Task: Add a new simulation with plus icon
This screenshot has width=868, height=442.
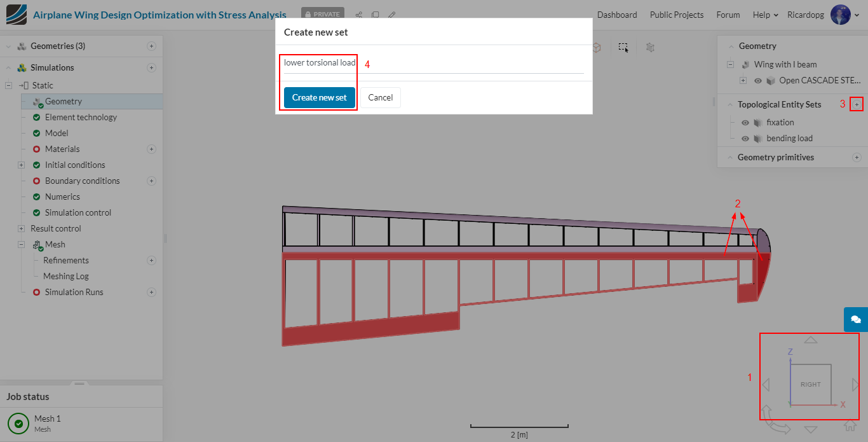Action: coord(151,67)
